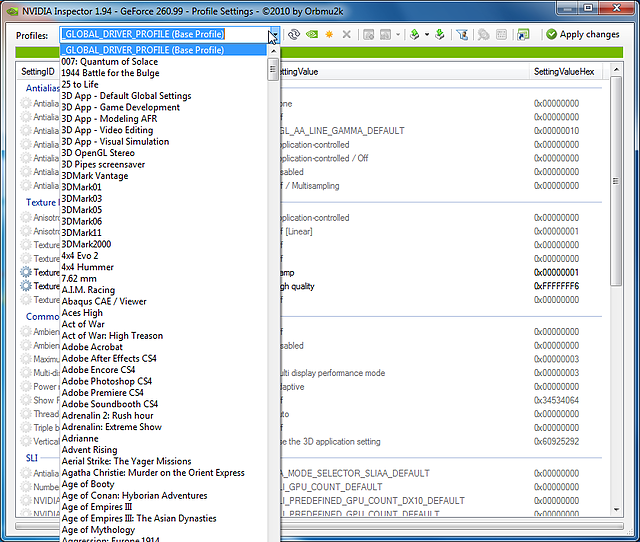Remove application from current profile
Image resolution: width=640 pixels, height=542 pixels.
tap(385, 35)
